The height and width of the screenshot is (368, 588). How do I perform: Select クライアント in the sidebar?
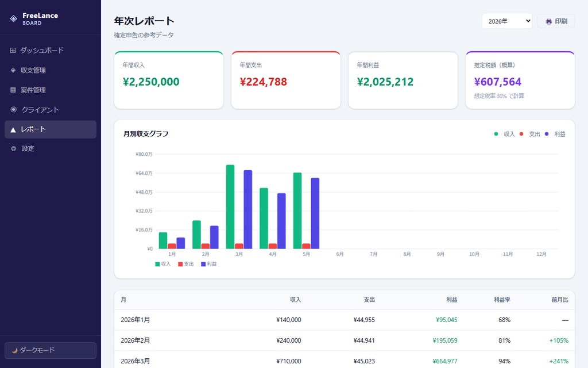(x=51, y=110)
